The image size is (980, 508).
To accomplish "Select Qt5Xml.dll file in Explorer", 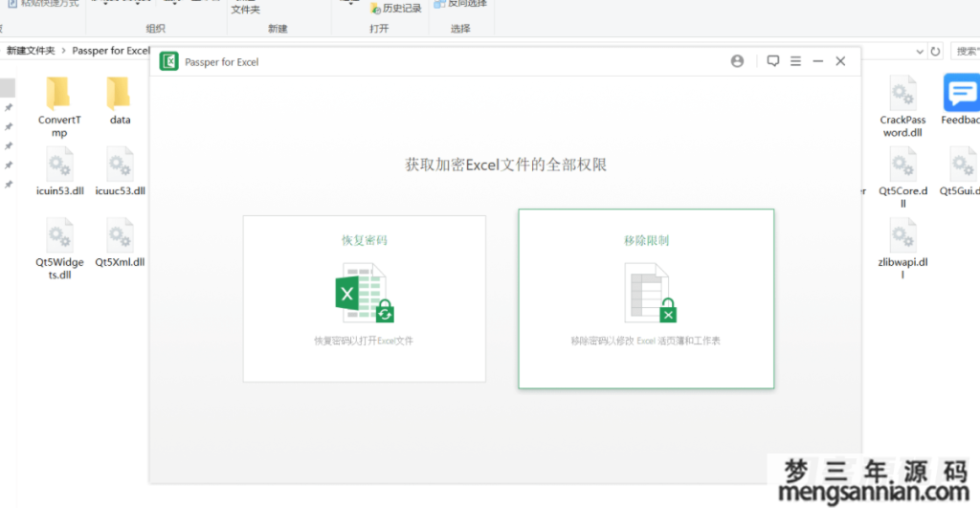I will 120,242.
